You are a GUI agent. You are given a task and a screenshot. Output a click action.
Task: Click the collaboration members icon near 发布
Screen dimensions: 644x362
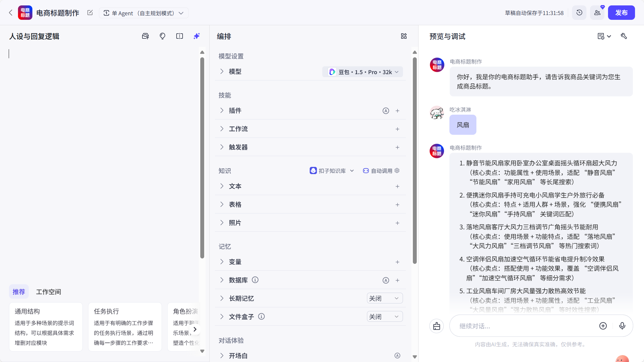pos(597,13)
